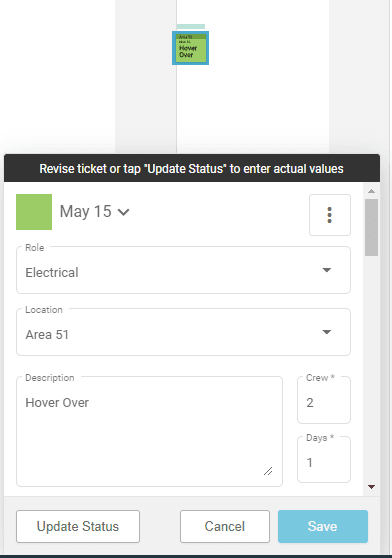Open the three-dot more options menu
The height and width of the screenshot is (558, 392).
point(330,215)
